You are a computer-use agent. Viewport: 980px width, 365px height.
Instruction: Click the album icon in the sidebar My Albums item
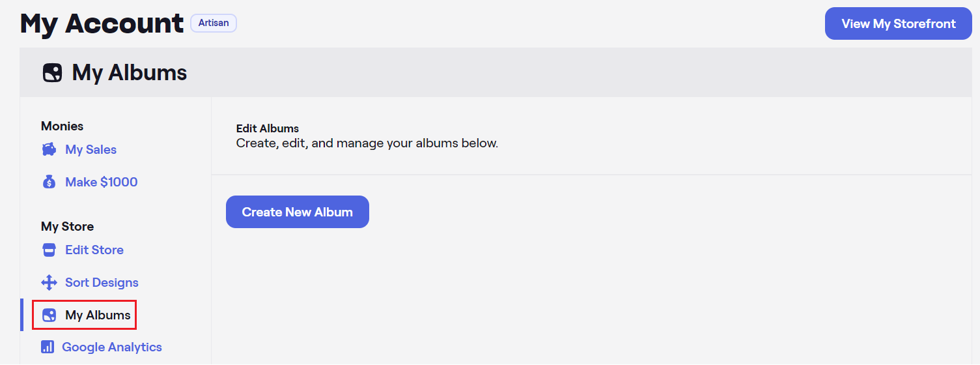click(49, 315)
